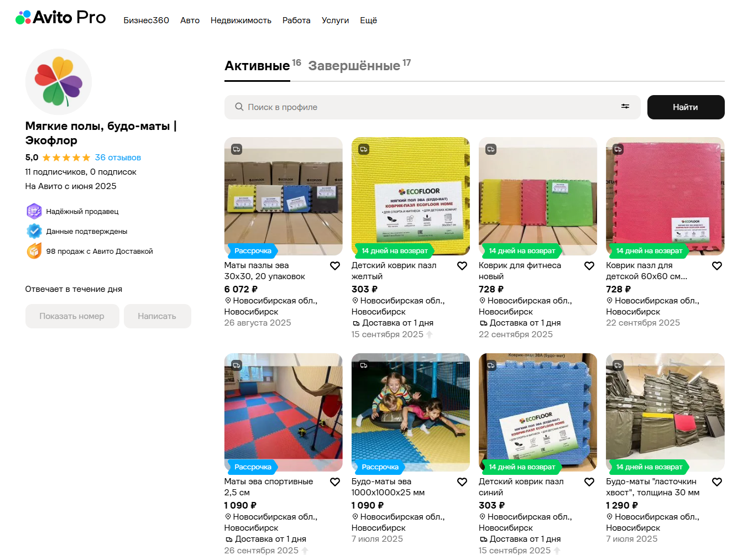Toggle heart on Будо-маты ласточкин хвост listing
The width and height of the screenshot is (748, 560).
[x=717, y=482]
